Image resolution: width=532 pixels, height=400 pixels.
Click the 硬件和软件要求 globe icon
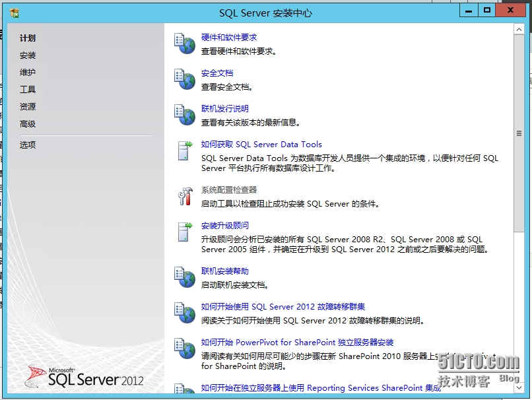184,42
